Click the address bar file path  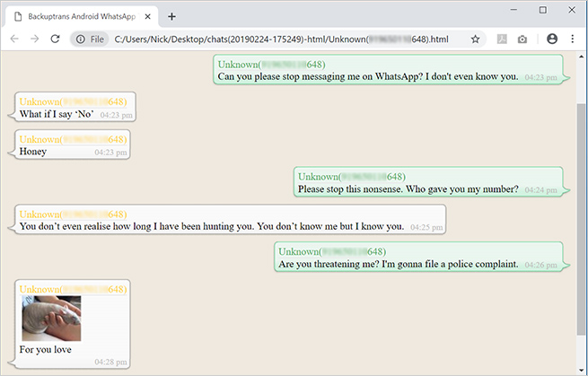pos(269,39)
